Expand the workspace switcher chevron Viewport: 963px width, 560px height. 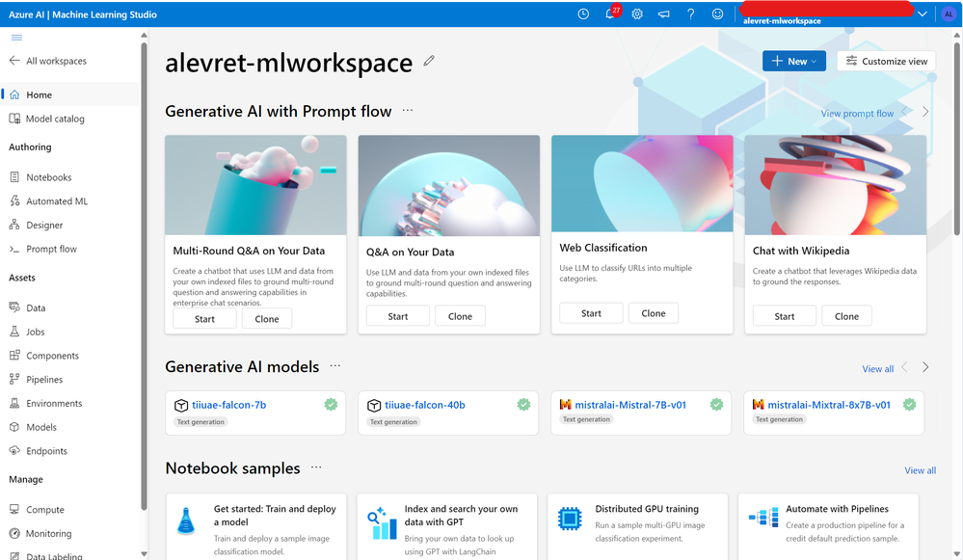922,14
